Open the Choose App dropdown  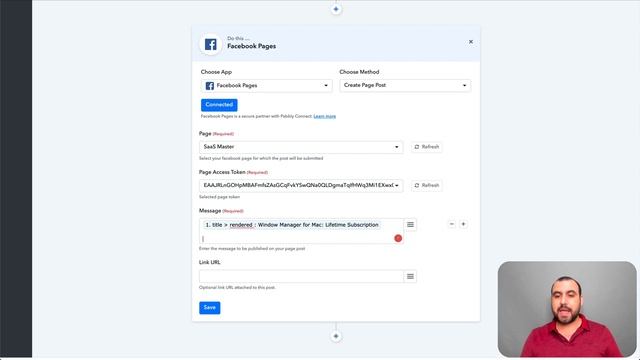267,85
